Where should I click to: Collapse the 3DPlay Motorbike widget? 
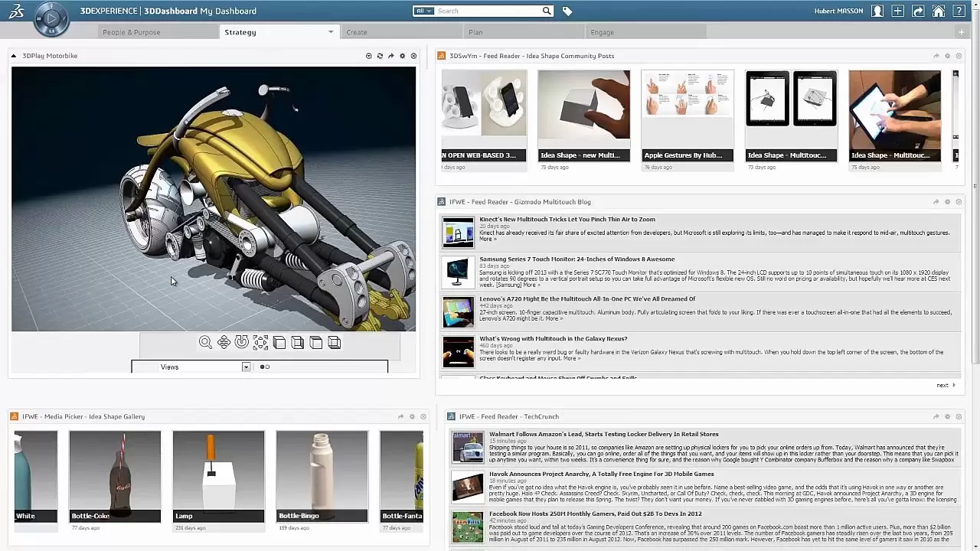pyautogui.click(x=14, y=56)
